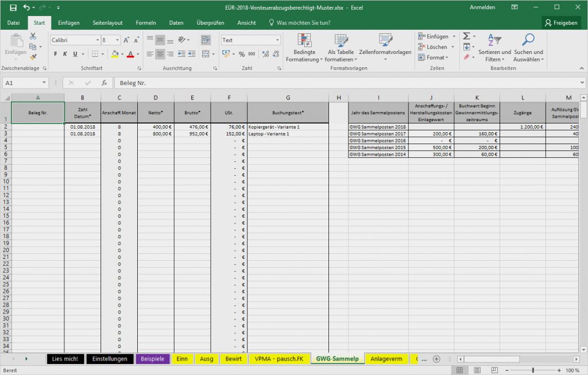Switch to the Formeln ribbon tab
588x375 pixels.
145,22
